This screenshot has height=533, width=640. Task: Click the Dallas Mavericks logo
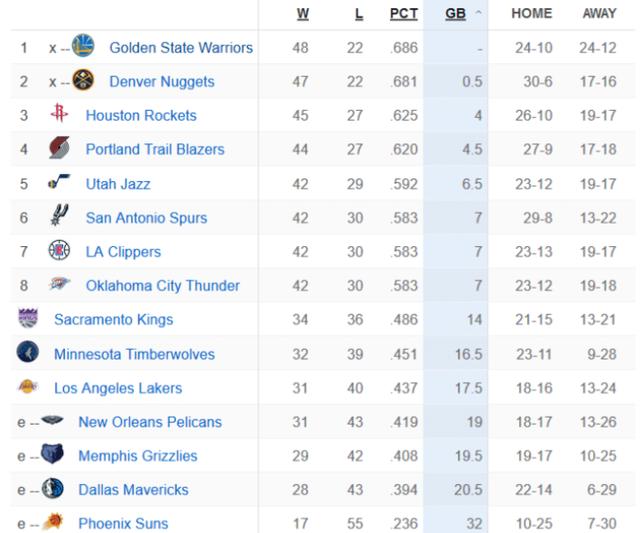pyautogui.click(x=53, y=488)
